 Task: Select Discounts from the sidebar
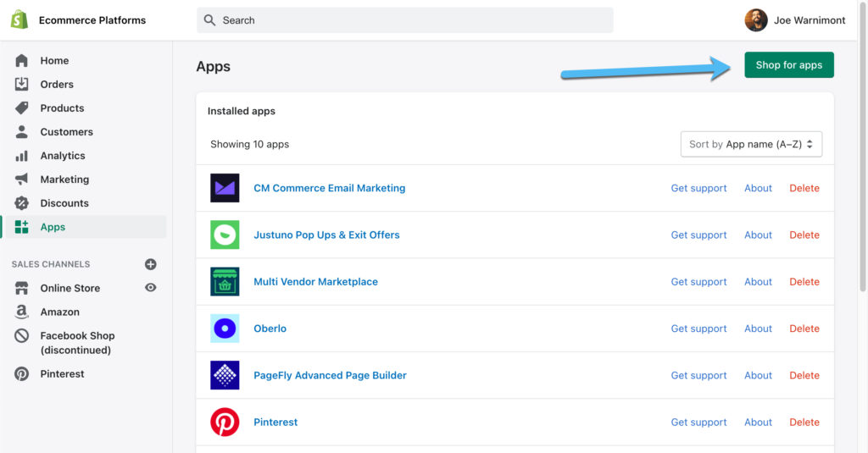click(64, 203)
